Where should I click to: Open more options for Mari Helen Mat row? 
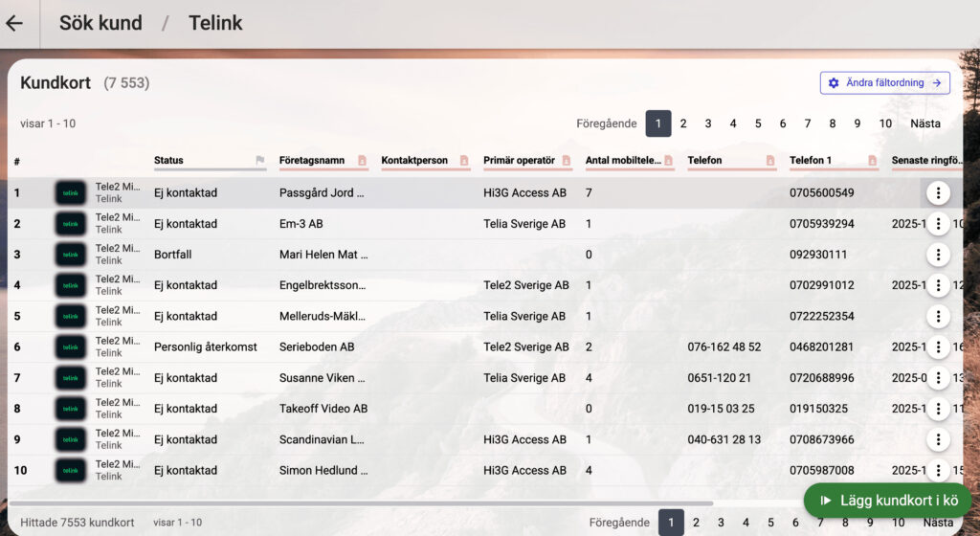(x=938, y=255)
